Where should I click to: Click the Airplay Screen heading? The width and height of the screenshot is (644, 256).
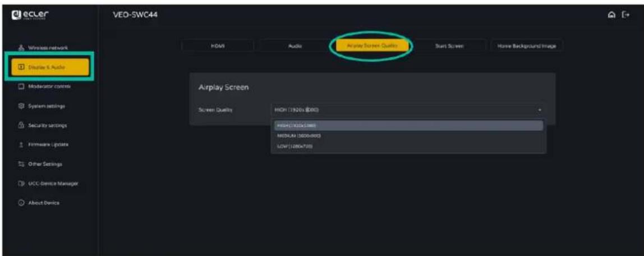(224, 88)
